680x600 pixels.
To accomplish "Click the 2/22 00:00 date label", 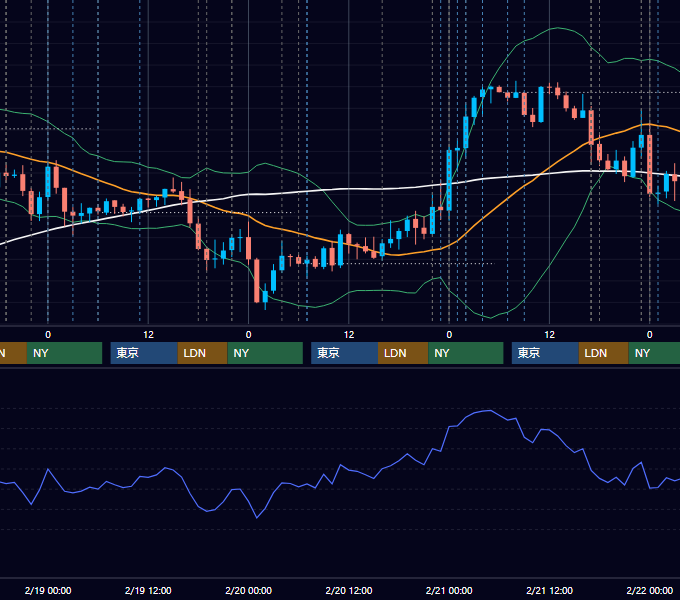I will 650,590.
